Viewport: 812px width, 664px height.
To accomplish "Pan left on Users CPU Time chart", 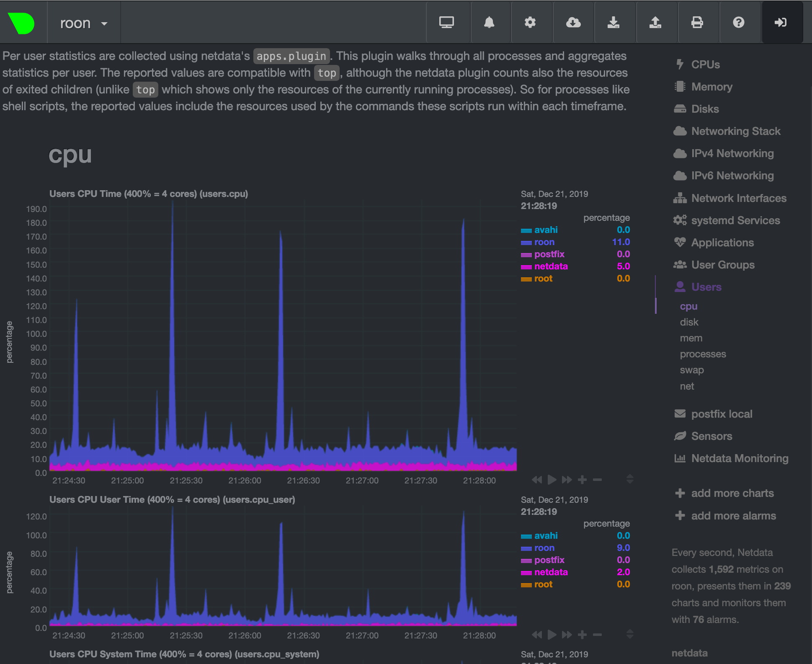I will [x=537, y=480].
